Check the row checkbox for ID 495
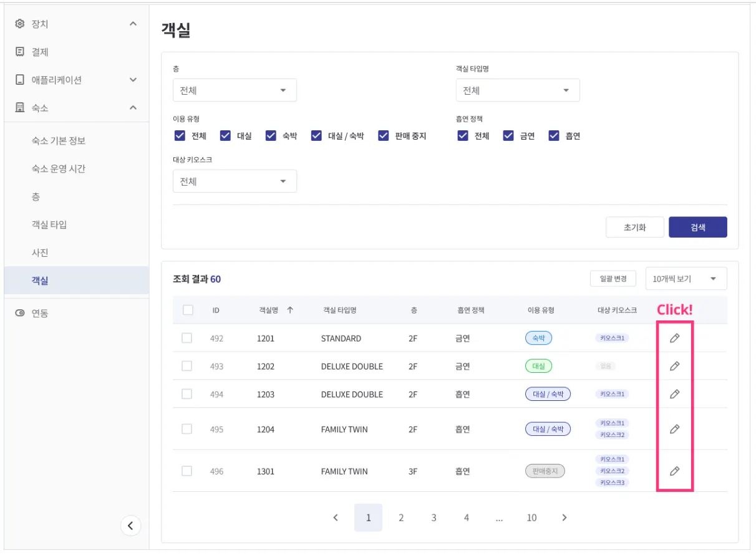This screenshot has width=756, height=558. pyautogui.click(x=187, y=429)
